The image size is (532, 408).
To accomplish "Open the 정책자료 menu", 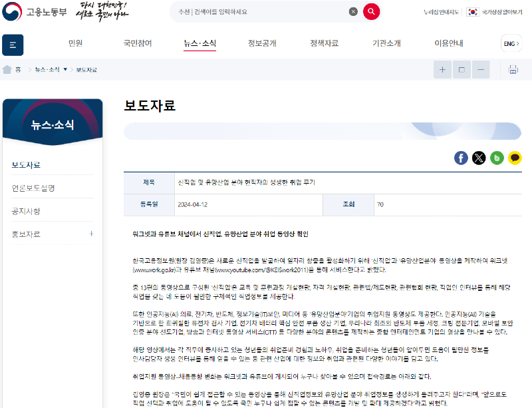I will coord(324,43).
